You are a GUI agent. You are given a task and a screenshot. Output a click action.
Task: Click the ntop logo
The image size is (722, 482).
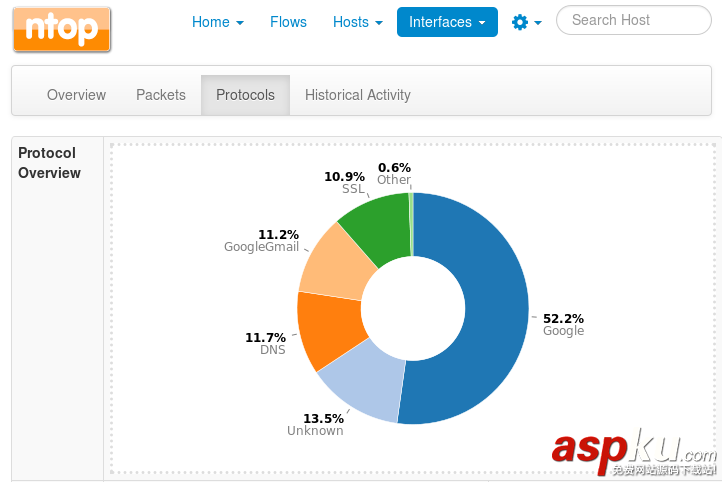62,30
